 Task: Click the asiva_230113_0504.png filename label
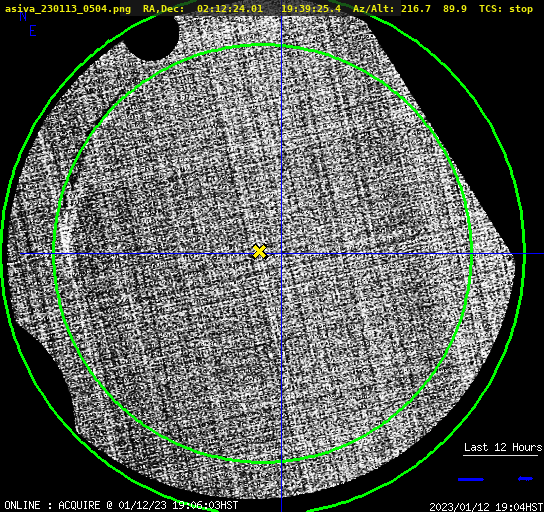pyautogui.click(x=68, y=8)
